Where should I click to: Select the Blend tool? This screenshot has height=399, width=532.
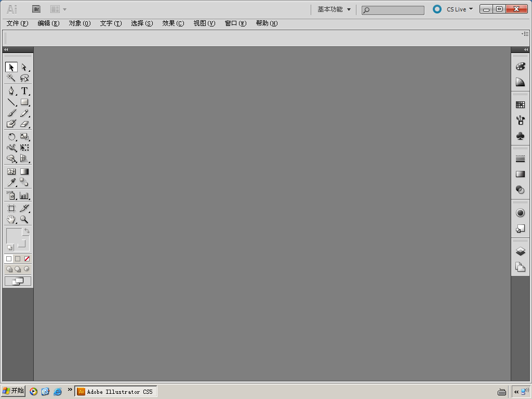[24, 182]
